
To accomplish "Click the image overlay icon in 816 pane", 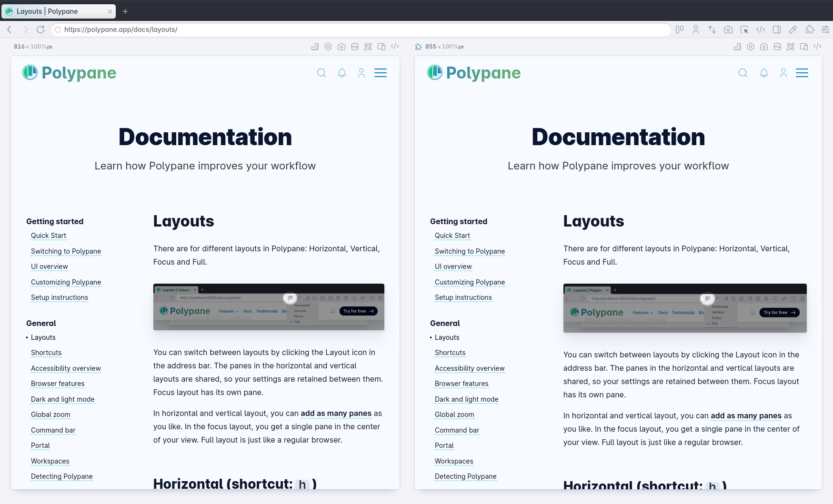I will tap(355, 47).
